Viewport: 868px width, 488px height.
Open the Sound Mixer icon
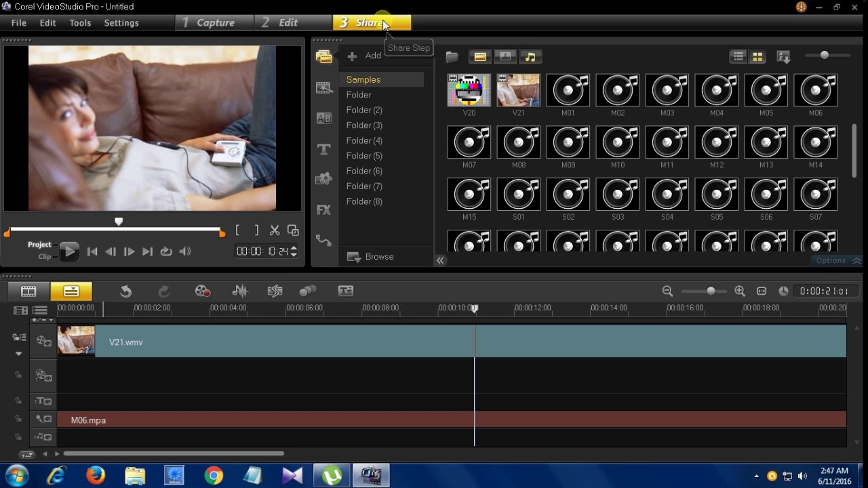[240, 291]
